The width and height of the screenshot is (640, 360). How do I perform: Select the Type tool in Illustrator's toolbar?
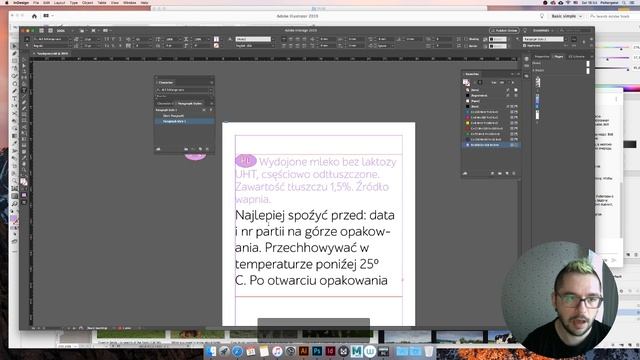[x=15, y=98]
